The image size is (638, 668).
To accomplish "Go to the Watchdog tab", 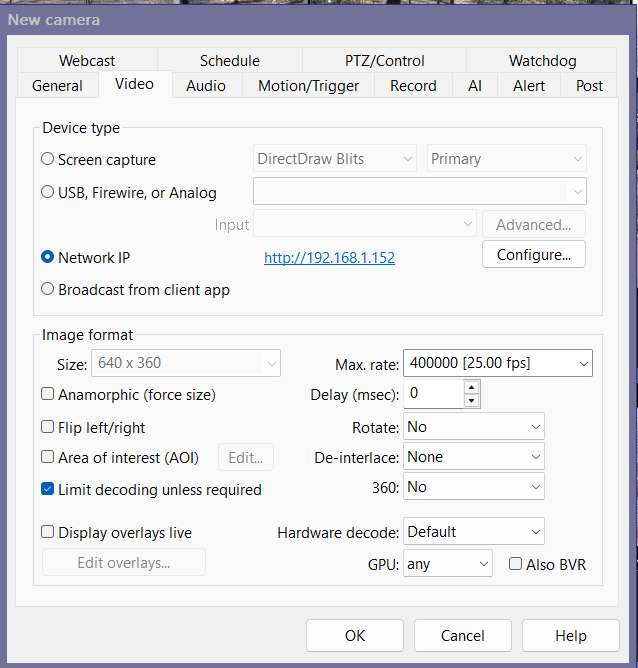I will tap(542, 61).
